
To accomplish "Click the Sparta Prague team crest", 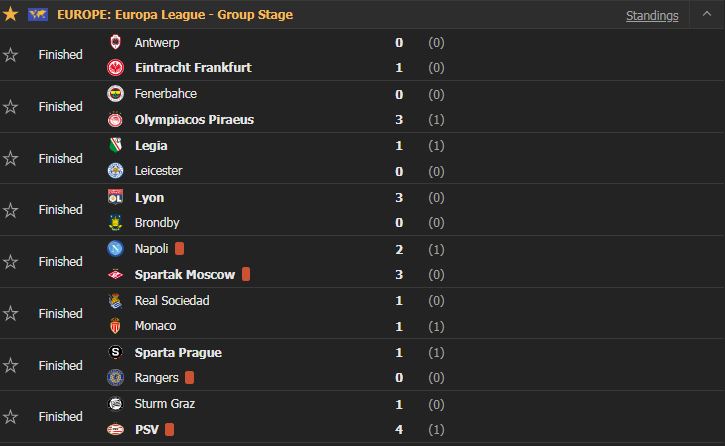I will pyautogui.click(x=115, y=352).
